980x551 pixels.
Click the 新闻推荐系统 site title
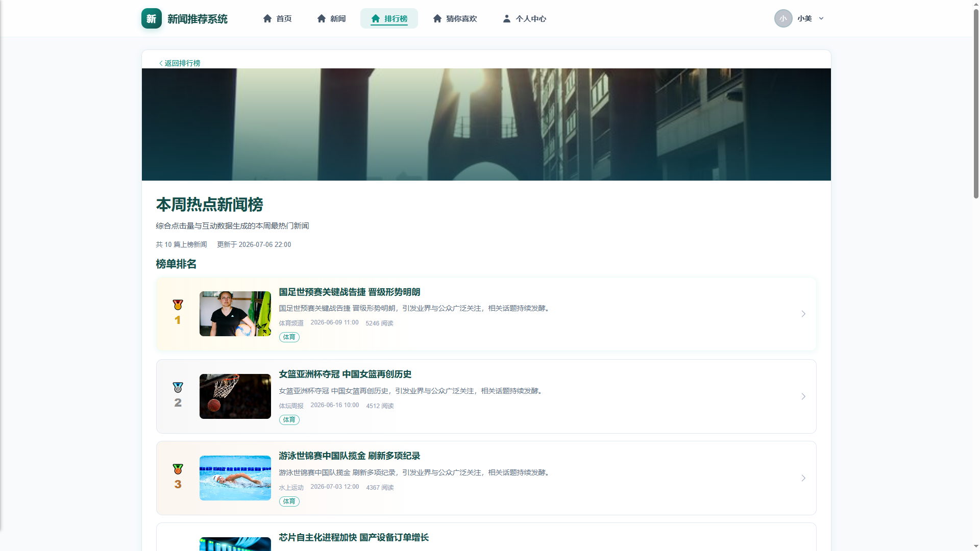tap(198, 19)
